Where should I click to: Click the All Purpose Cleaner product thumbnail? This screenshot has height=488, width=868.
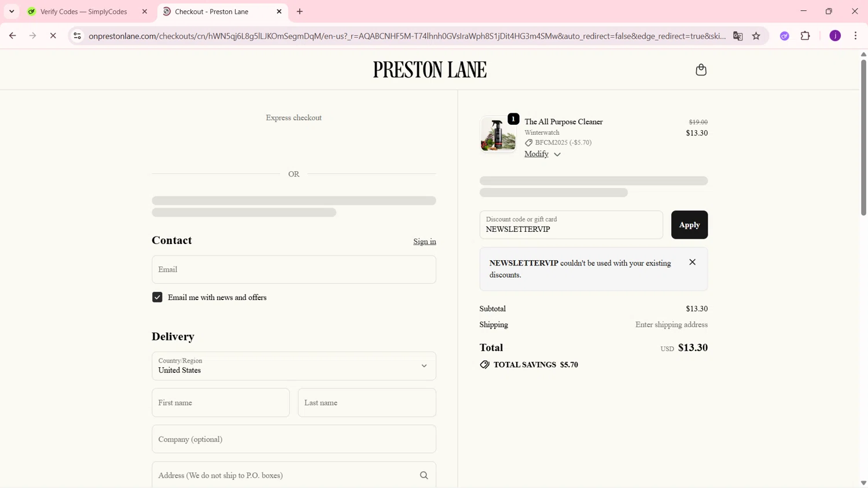tap(498, 134)
